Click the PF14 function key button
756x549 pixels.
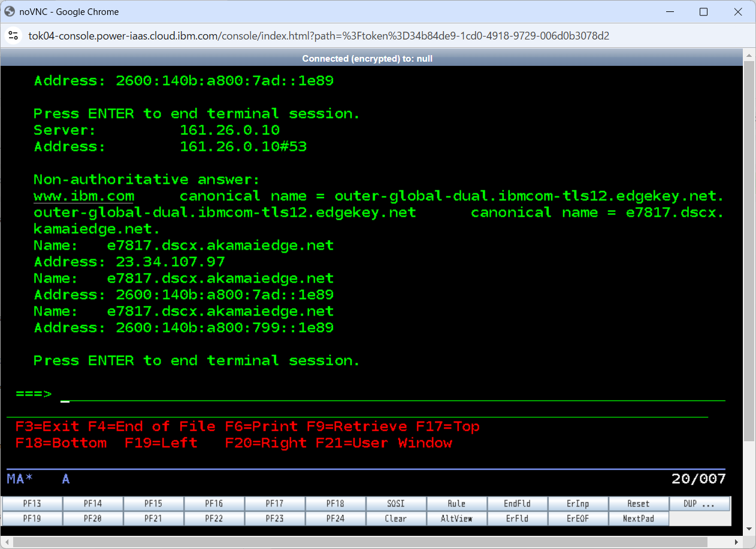[x=93, y=503]
